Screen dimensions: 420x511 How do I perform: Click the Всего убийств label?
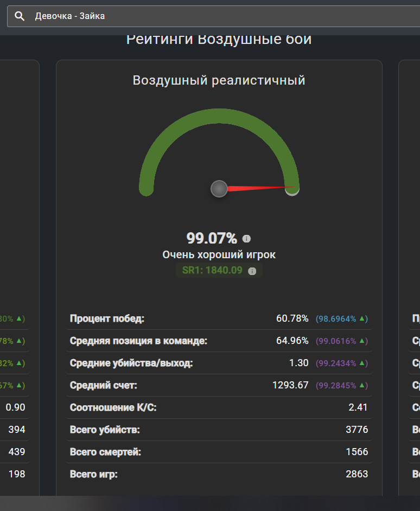coord(105,430)
